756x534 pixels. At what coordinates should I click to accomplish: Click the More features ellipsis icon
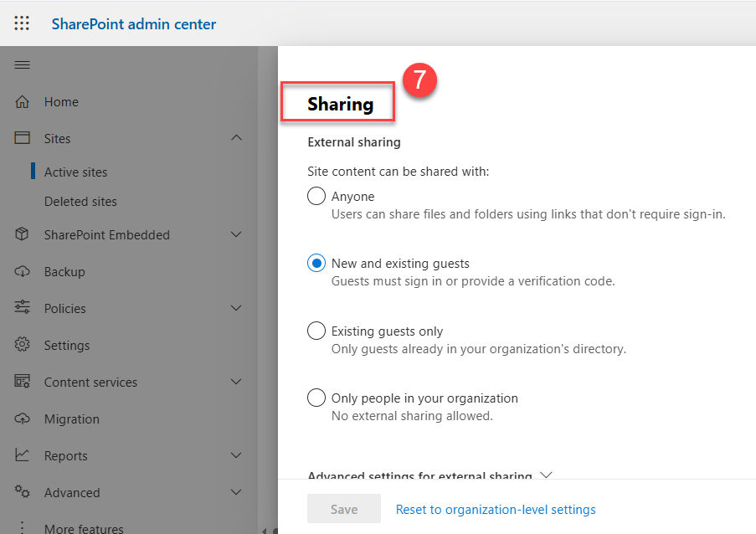point(22,528)
